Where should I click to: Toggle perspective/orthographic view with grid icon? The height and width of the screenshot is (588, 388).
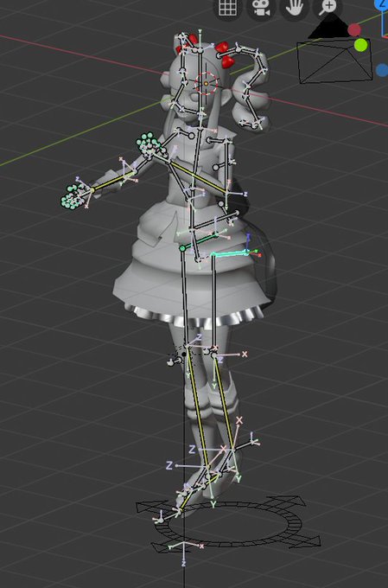(x=227, y=8)
